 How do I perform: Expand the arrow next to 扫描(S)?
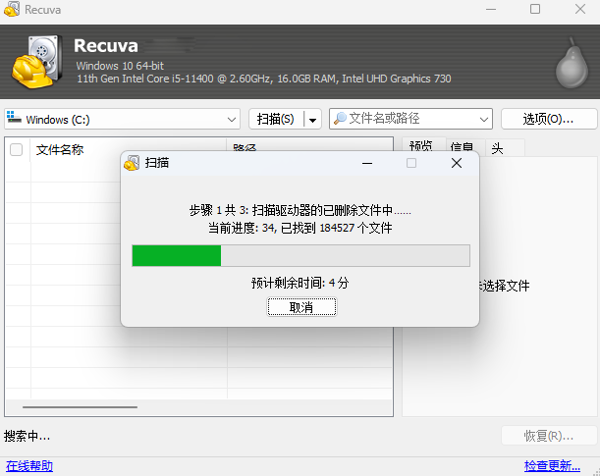click(x=313, y=119)
